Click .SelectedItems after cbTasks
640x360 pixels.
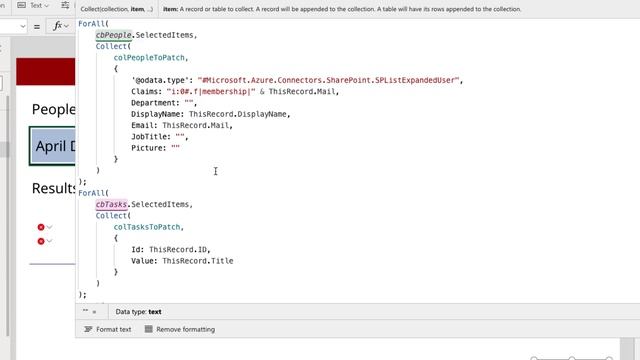click(158, 204)
